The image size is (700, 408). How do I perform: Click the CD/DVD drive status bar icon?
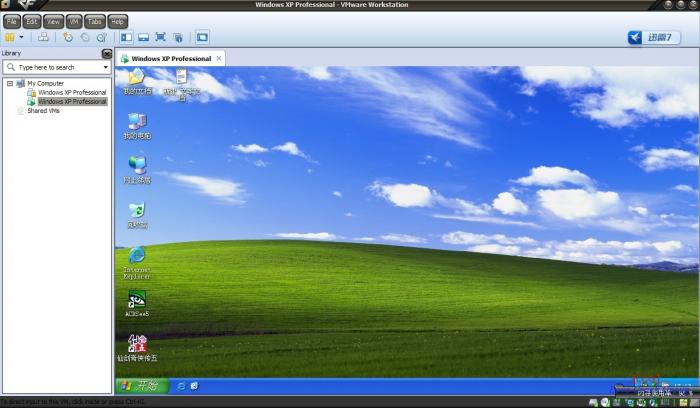pos(605,403)
